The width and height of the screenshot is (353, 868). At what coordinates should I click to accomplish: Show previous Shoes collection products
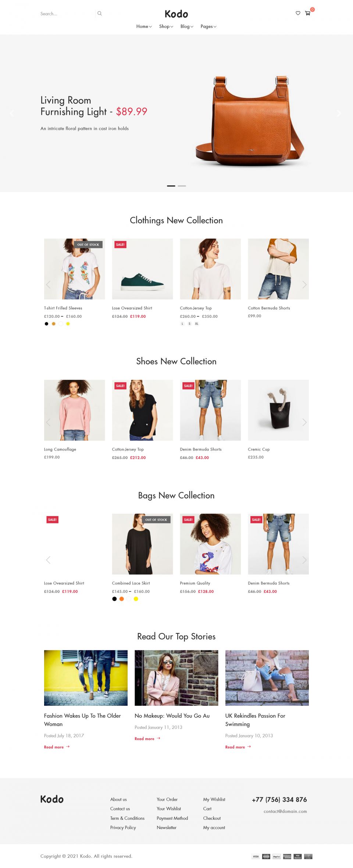48,422
